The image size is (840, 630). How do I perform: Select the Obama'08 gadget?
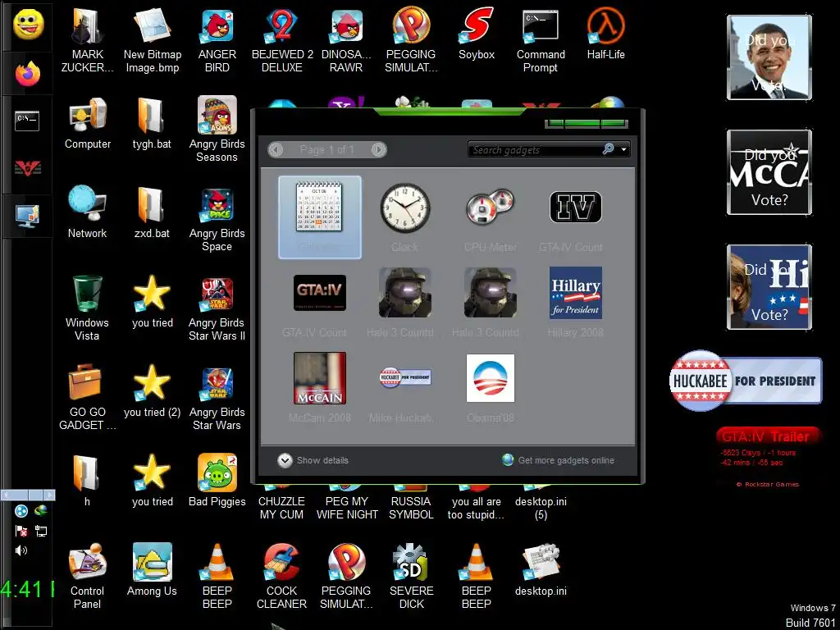click(x=491, y=388)
